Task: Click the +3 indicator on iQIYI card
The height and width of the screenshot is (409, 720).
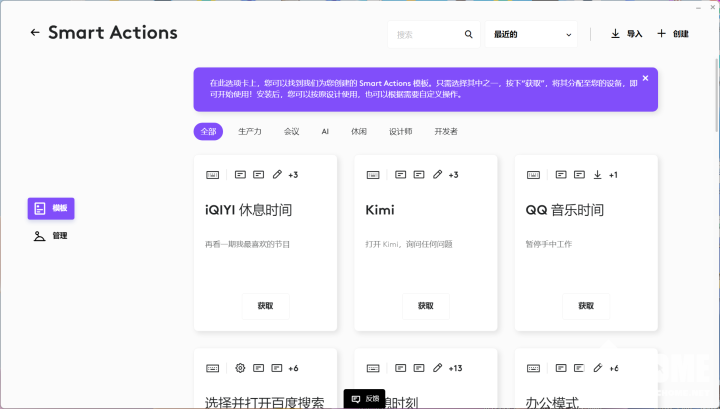Action: (x=293, y=175)
